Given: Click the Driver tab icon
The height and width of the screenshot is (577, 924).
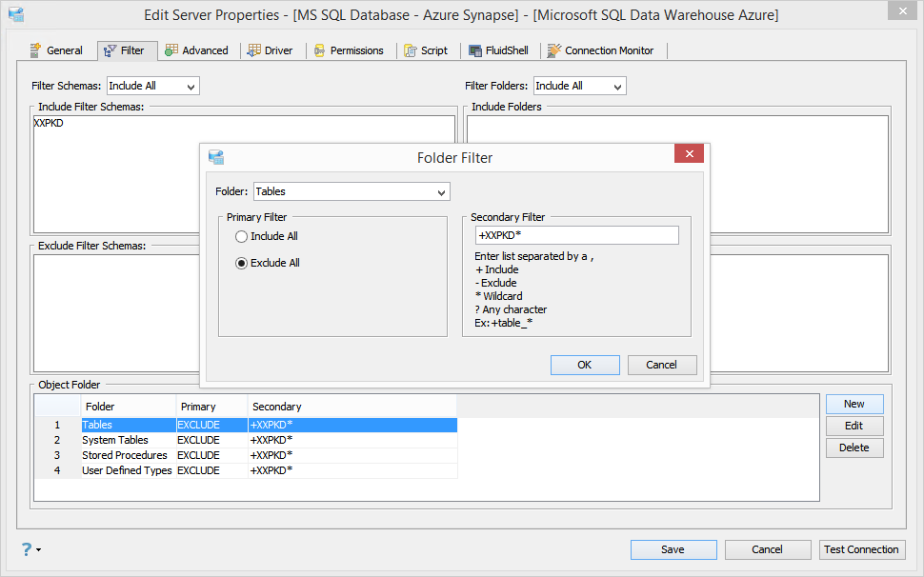Looking at the screenshot, I should tap(254, 50).
